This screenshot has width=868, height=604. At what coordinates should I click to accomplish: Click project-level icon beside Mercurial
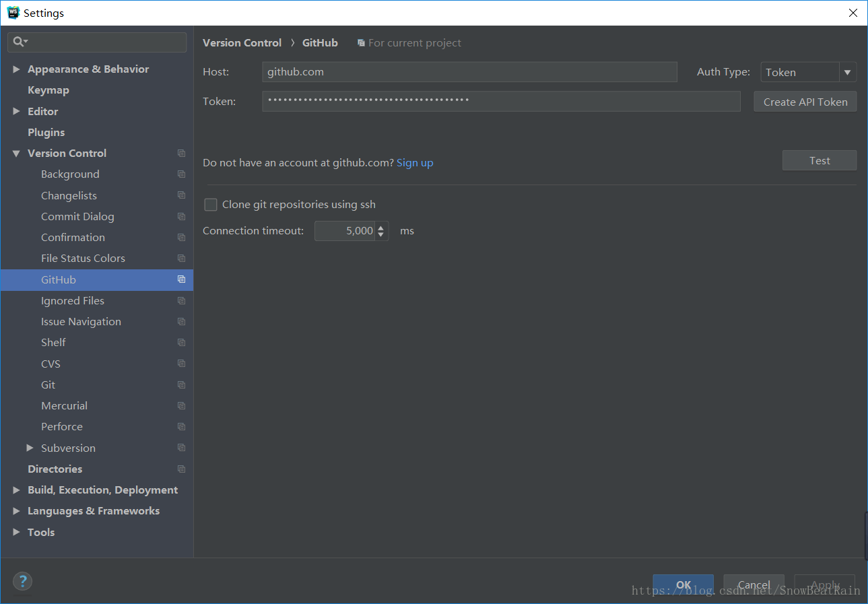181,406
